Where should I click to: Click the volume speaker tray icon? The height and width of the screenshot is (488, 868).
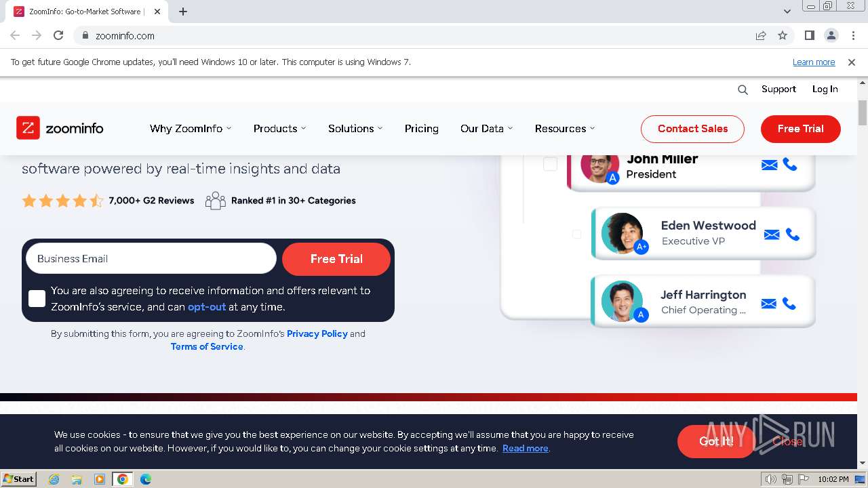[771, 479]
